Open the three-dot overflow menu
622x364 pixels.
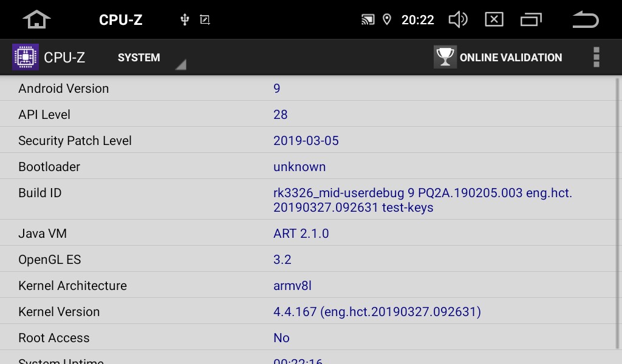click(x=596, y=57)
